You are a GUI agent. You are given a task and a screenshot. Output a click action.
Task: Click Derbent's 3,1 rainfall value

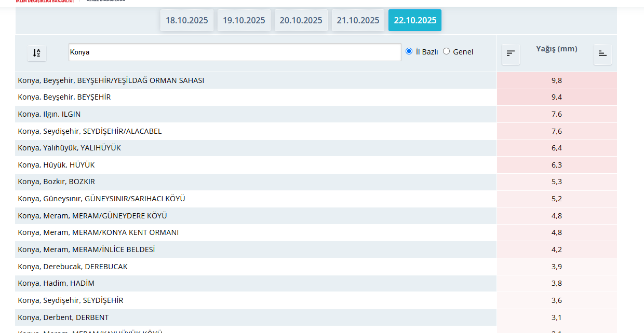click(x=557, y=317)
